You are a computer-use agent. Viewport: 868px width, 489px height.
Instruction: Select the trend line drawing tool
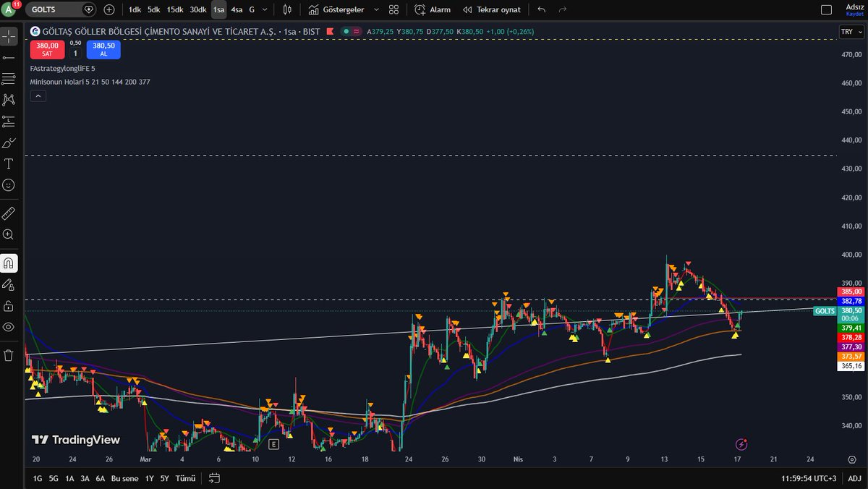[x=9, y=57]
